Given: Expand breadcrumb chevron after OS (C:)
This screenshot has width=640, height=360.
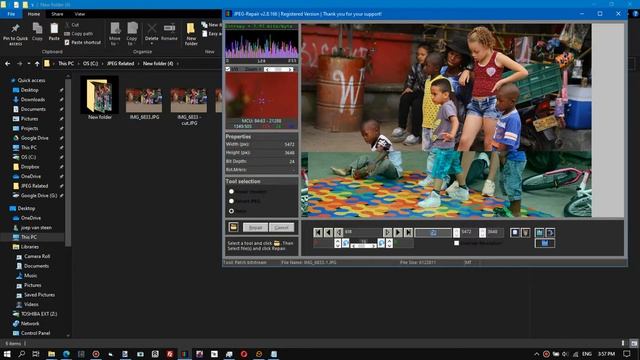Looking at the screenshot, I should click(102, 64).
